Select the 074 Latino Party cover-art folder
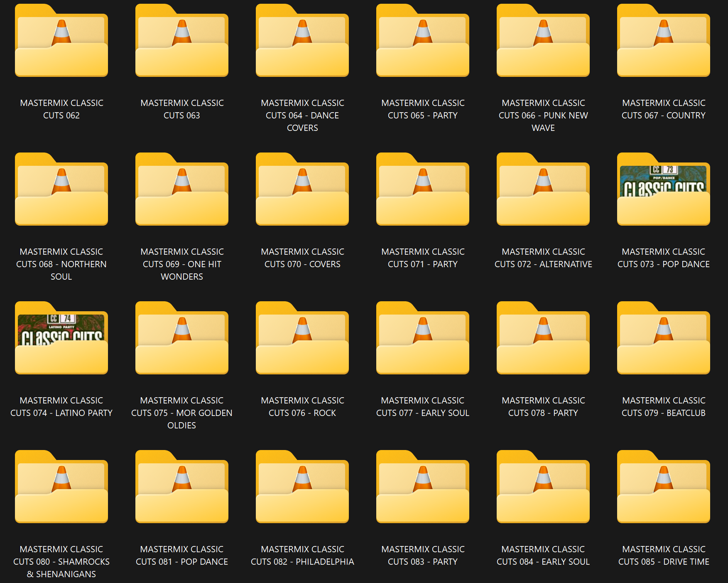 tap(61, 338)
